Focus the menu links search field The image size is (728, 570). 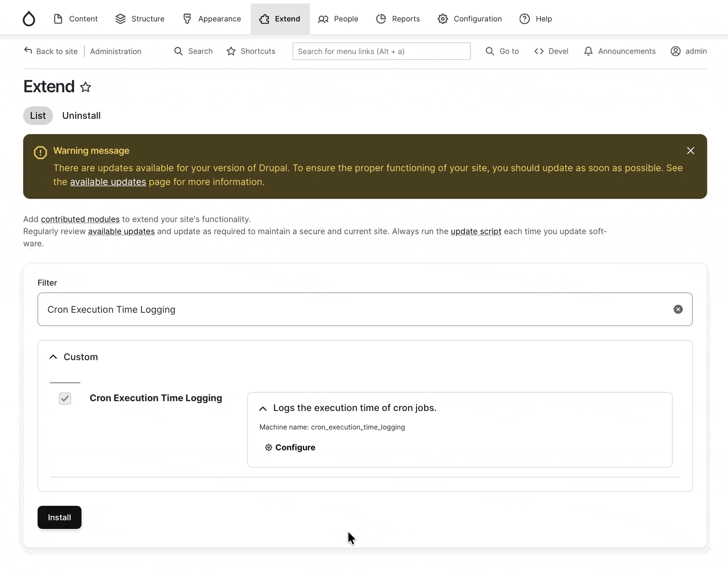pyautogui.click(x=381, y=51)
